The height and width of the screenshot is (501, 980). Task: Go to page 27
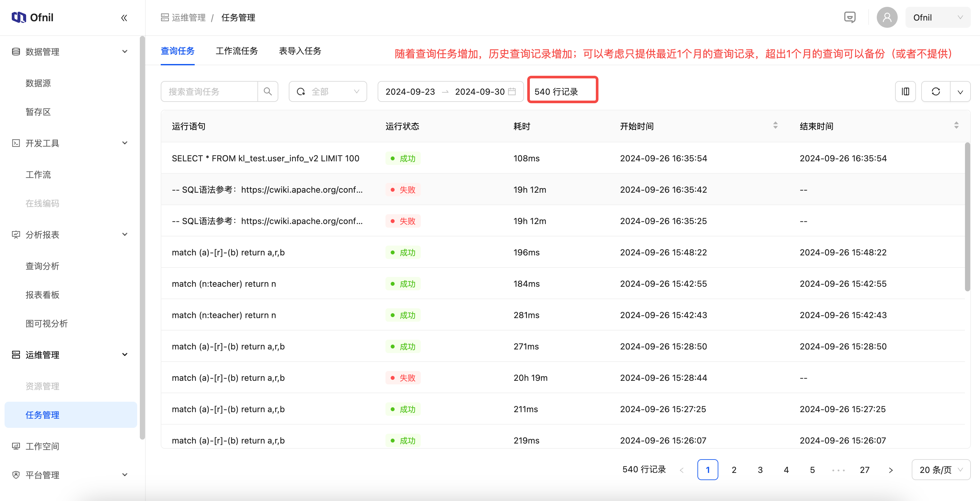pos(864,470)
